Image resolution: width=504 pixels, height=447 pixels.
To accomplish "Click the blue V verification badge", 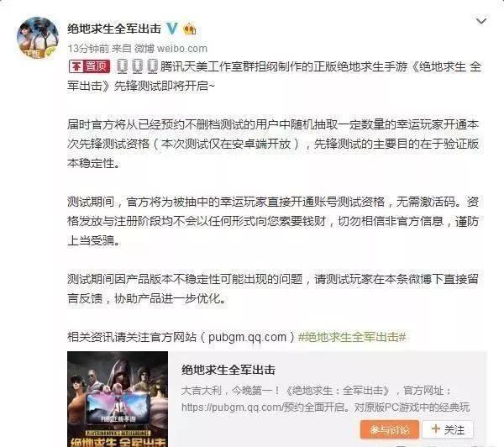I will point(172,29).
